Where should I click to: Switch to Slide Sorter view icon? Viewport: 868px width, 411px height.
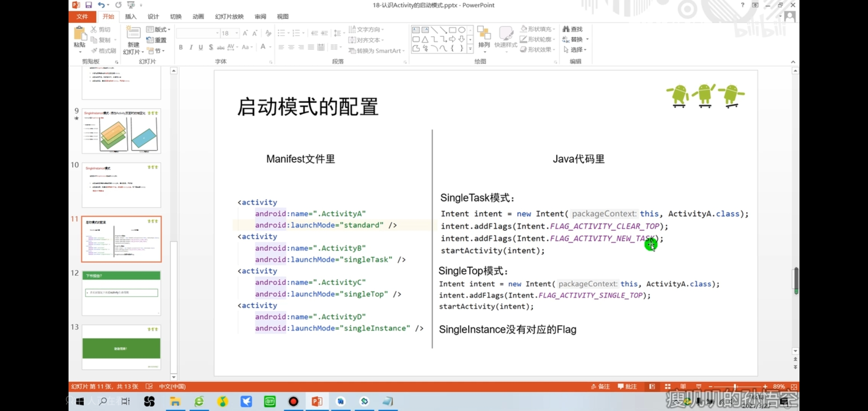pos(668,387)
